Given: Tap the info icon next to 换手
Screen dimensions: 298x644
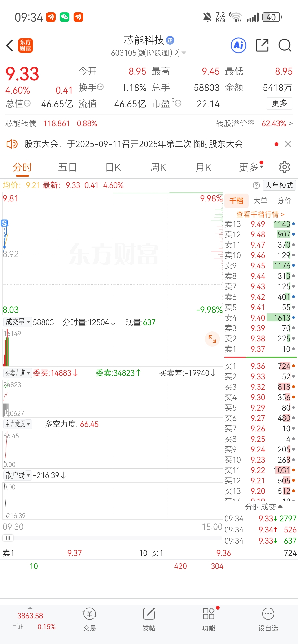Looking at the screenshot, I should click(100, 87).
